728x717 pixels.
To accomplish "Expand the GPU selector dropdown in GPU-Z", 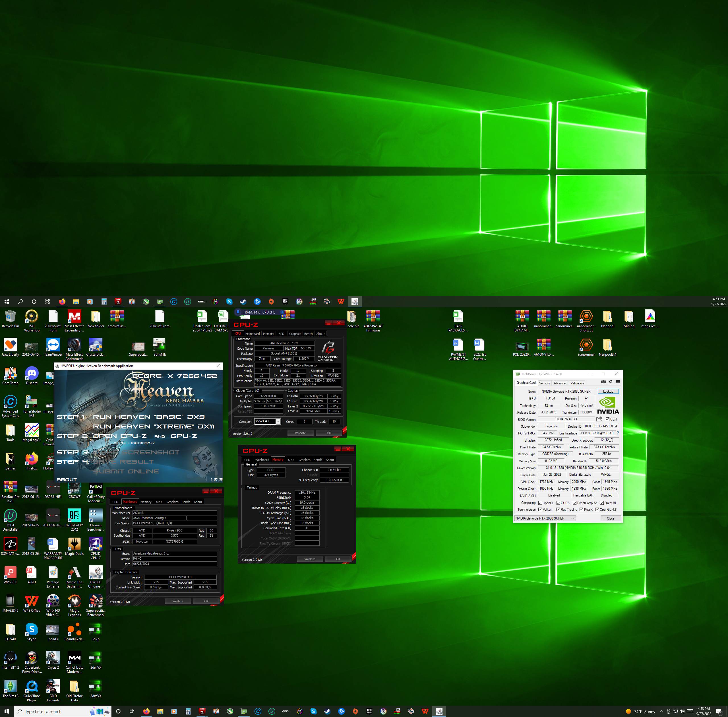I will point(545,518).
